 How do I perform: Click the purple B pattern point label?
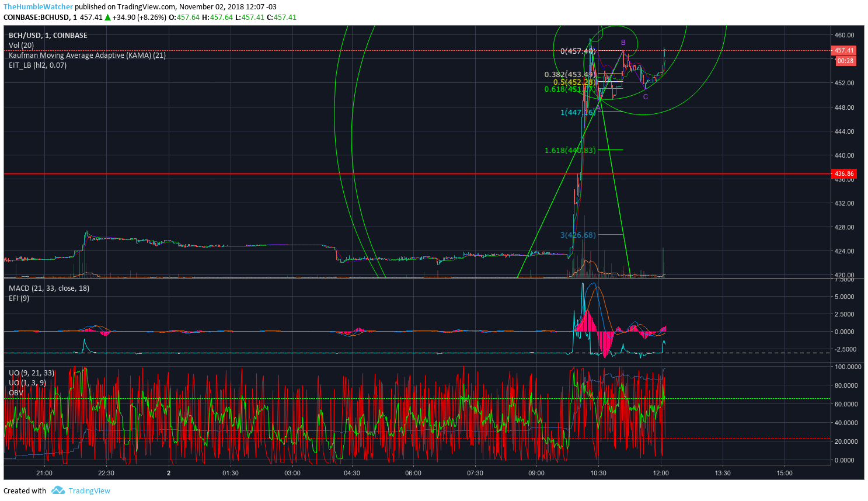(x=623, y=42)
